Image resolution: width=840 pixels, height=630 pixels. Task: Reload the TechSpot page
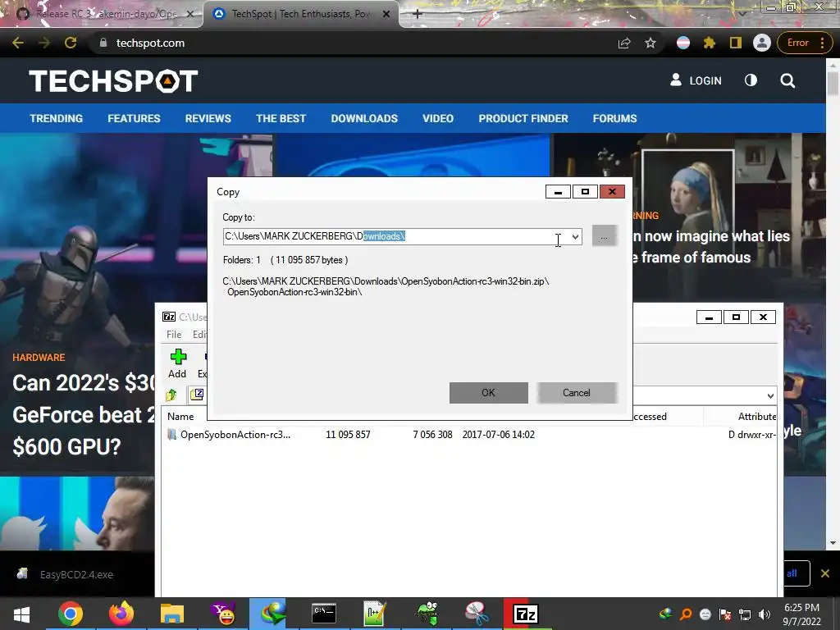pos(71,43)
